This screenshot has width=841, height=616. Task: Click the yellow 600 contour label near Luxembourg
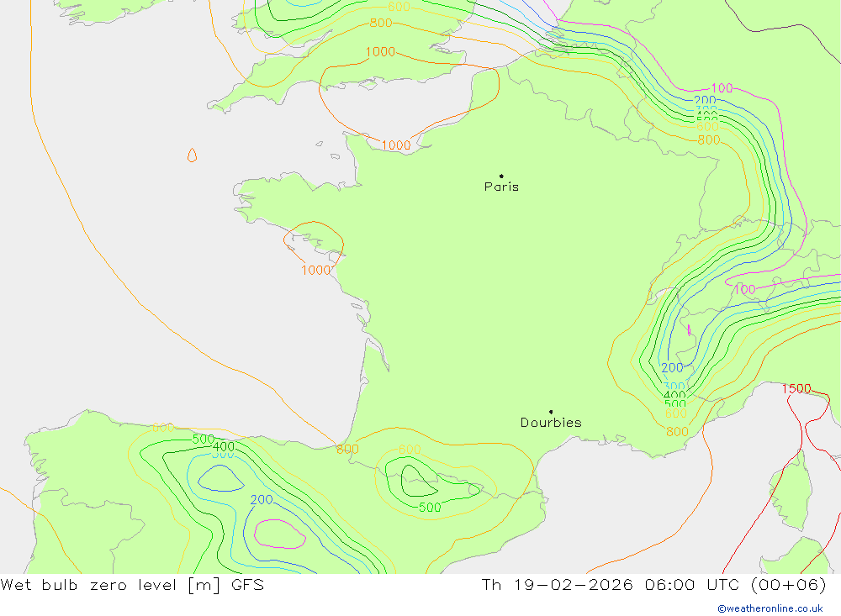[707, 127]
